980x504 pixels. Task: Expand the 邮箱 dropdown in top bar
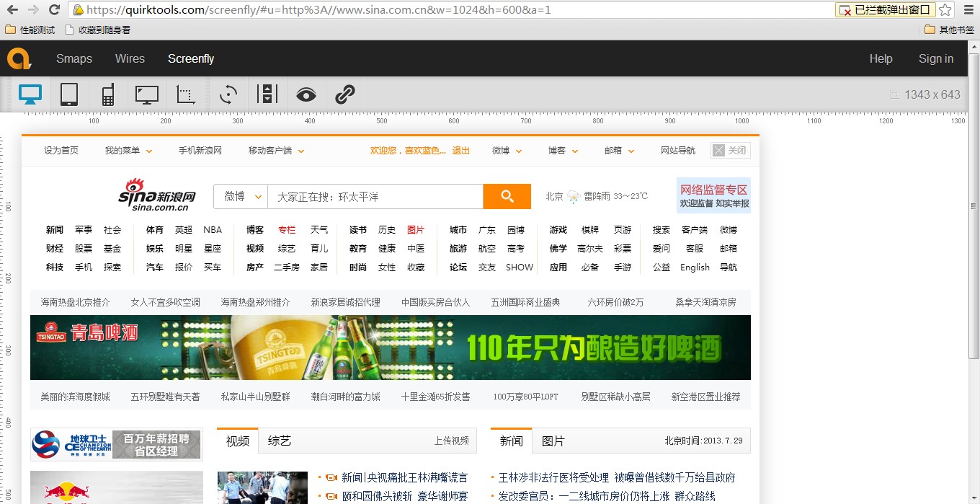click(619, 151)
